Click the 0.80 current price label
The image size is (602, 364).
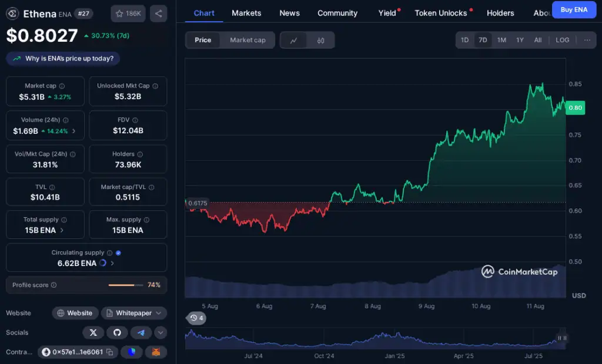tap(575, 108)
